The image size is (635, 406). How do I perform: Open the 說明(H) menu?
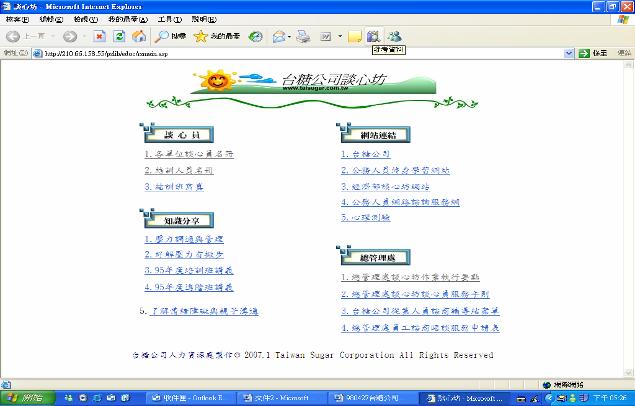(204, 19)
